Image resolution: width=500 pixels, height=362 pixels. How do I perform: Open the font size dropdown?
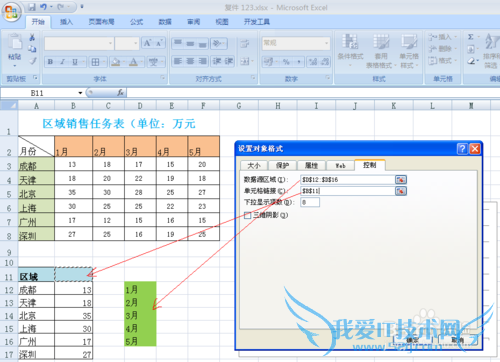[135, 43]
